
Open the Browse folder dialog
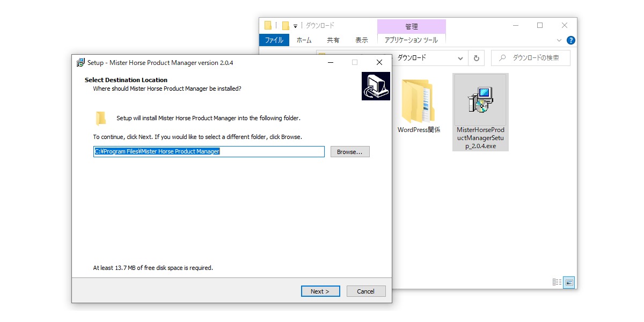350,152
